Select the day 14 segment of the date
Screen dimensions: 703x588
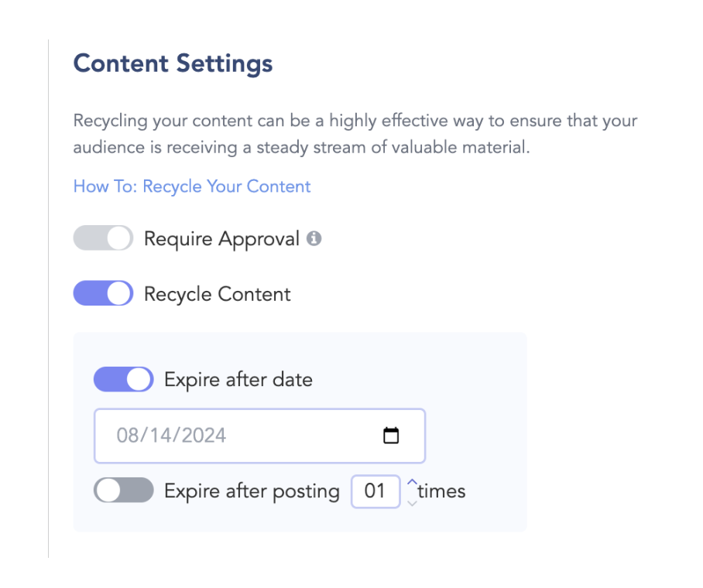[x=160, y=436]
